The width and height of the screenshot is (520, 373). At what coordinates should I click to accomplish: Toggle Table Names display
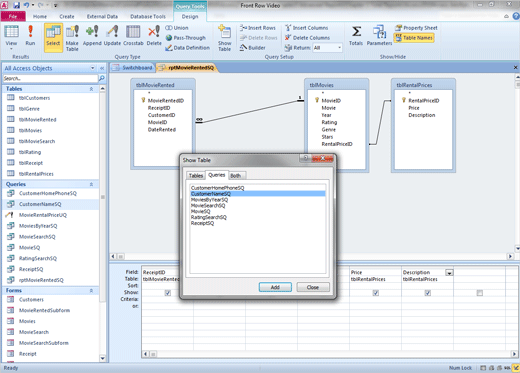(x=414, y=38)
